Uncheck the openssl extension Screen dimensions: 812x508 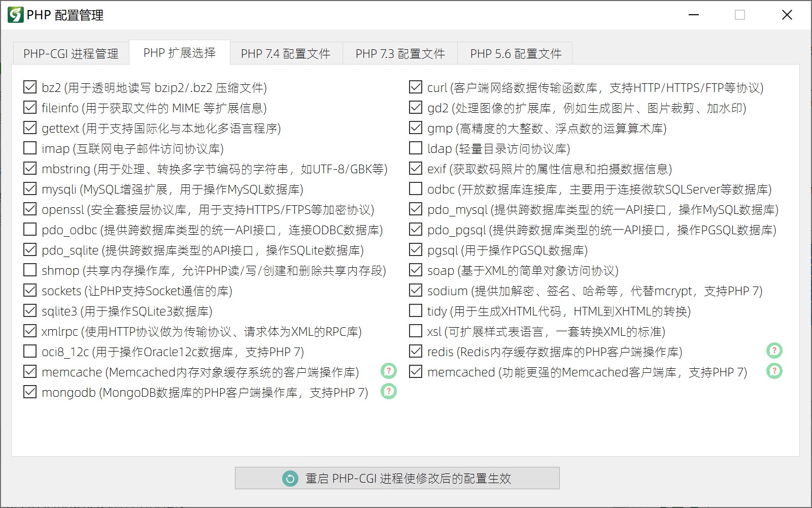tap(30, 209)
